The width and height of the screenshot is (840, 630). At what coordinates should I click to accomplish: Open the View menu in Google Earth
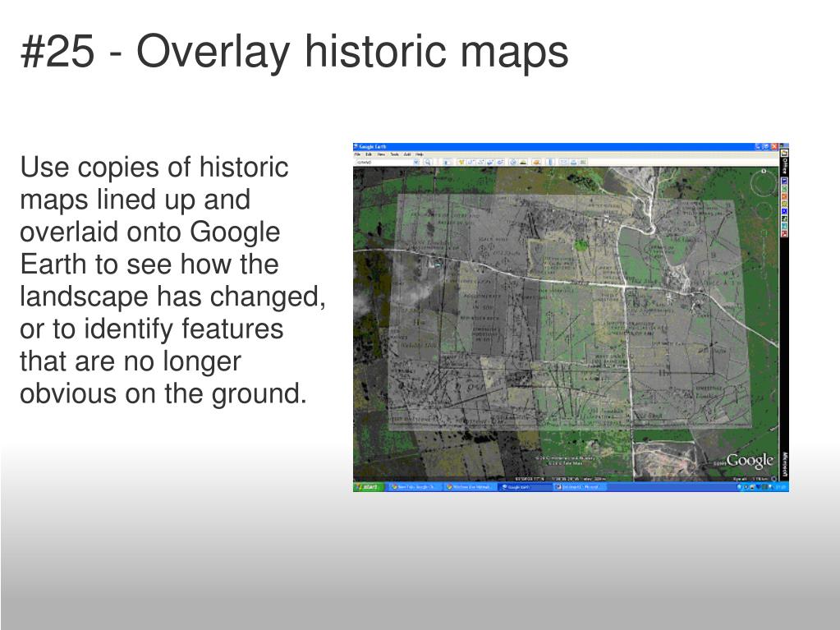(381, 154)
